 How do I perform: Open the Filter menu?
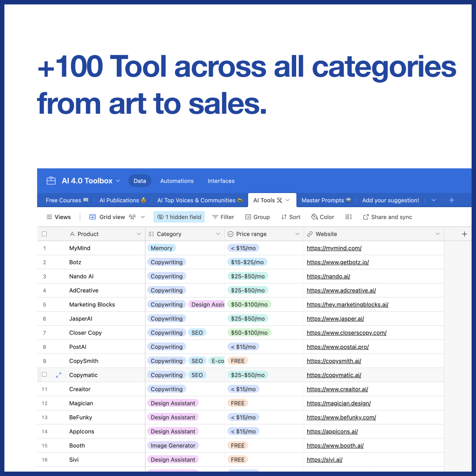point(223,217)
